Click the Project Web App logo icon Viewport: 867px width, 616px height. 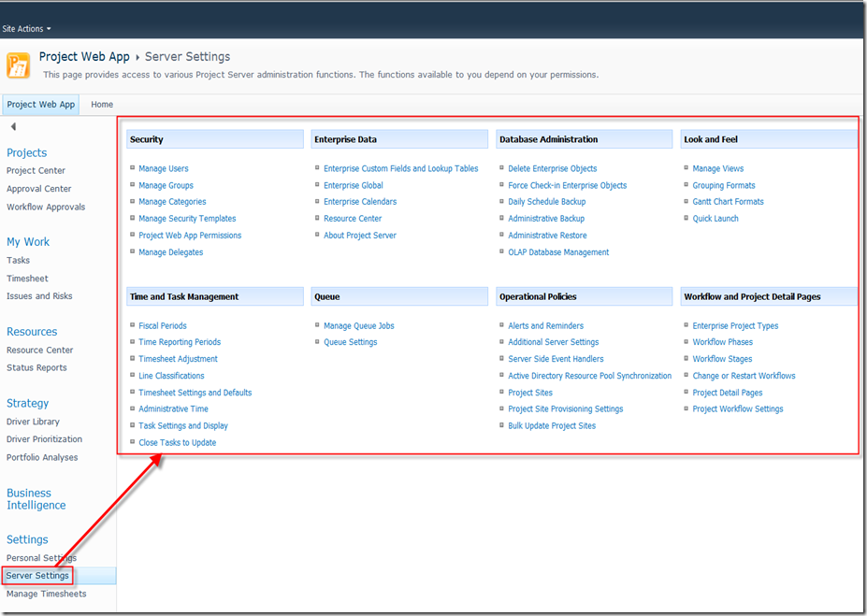[x=18, y=64]
